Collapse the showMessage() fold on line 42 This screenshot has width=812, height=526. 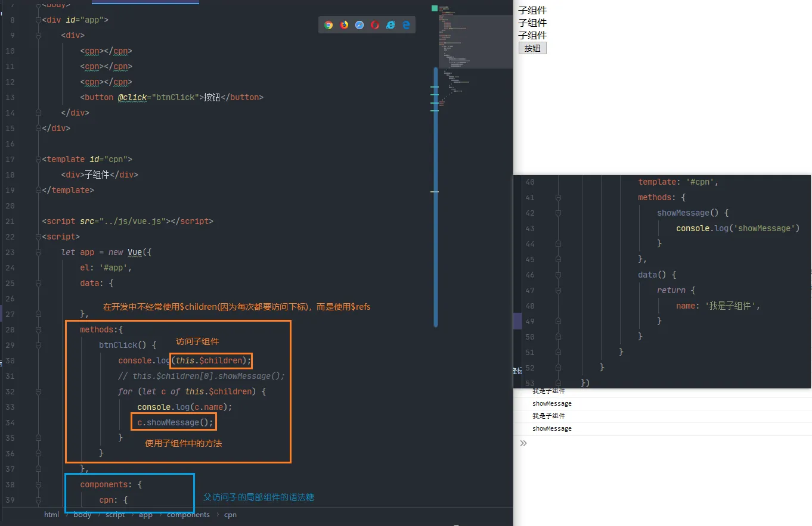(x=559, y=213)
